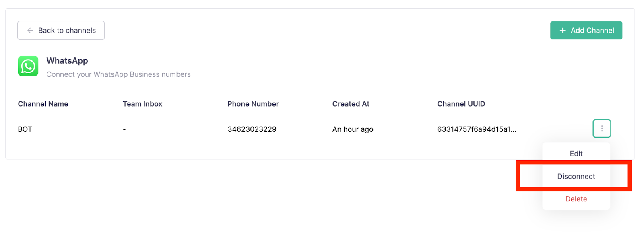Click the Channel UUID column header
Image resolution: width=644 pixels, height=232 pixels.
click(461, 104)
